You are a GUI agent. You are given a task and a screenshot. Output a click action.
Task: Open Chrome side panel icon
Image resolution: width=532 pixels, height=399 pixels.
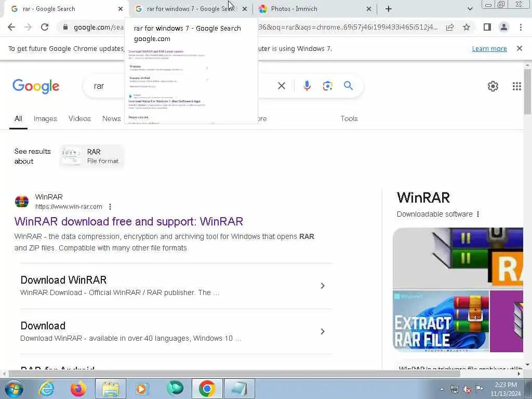pyautogui.click(x=487, y=27)
